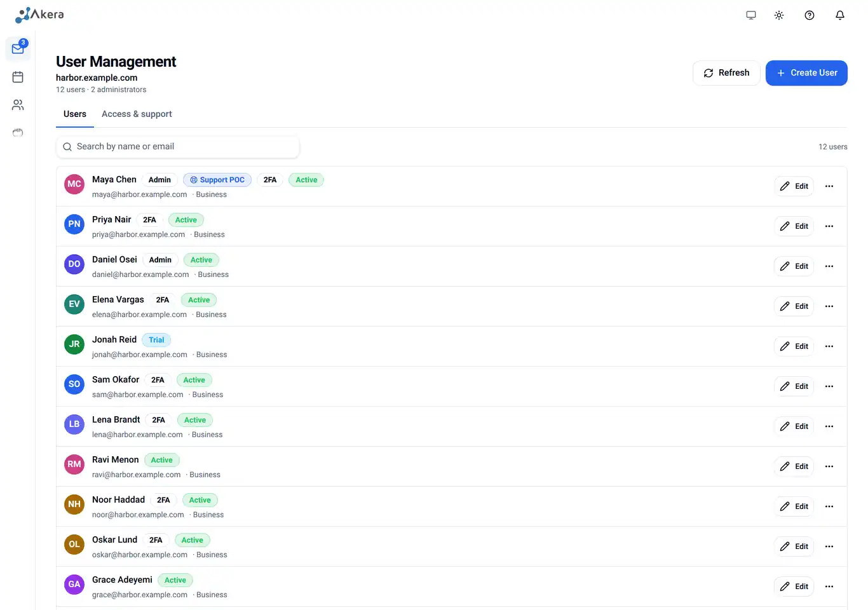Click the Support POC badge on Maya Chen

tap(217, 180)
